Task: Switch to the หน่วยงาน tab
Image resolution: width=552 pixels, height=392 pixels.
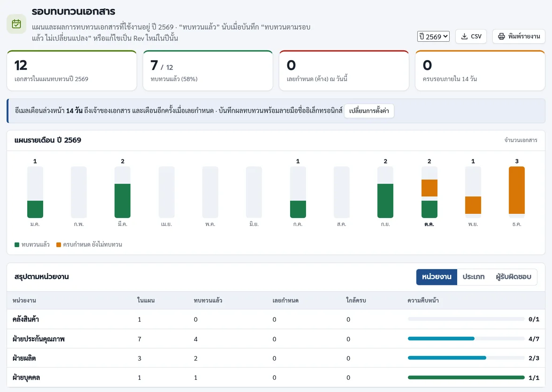Action: 437,277
